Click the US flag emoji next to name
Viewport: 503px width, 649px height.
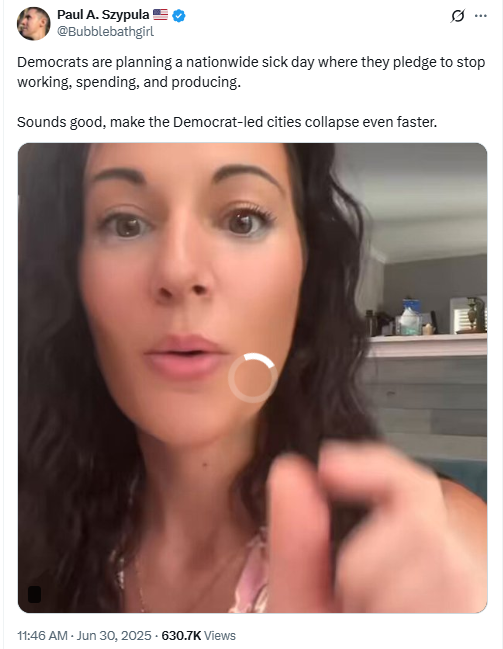pos(160,15)
